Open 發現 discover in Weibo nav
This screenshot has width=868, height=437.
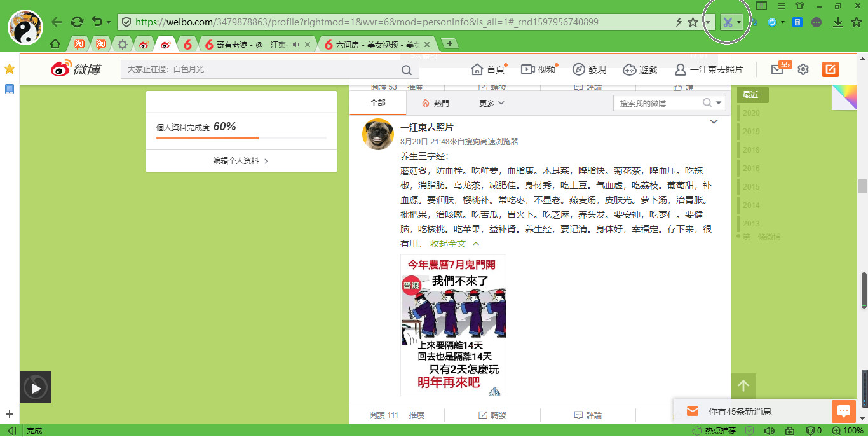coord(590,69)
